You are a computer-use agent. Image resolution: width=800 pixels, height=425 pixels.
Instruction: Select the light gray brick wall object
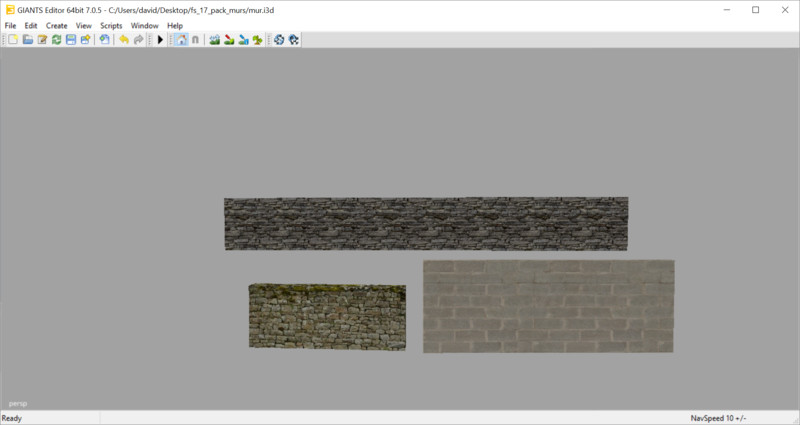point(548,306)
